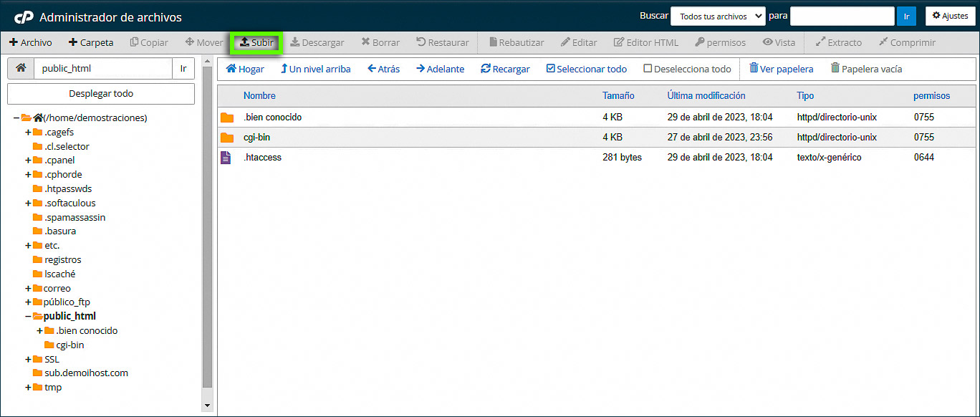
Task: Click the Ajustes gear button
Action: pos(950,16)
